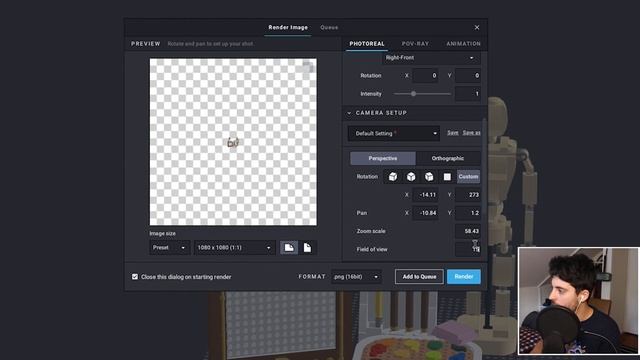
Task: Edit camera Rotation Y field showing 273
Action: pos(468,195)
